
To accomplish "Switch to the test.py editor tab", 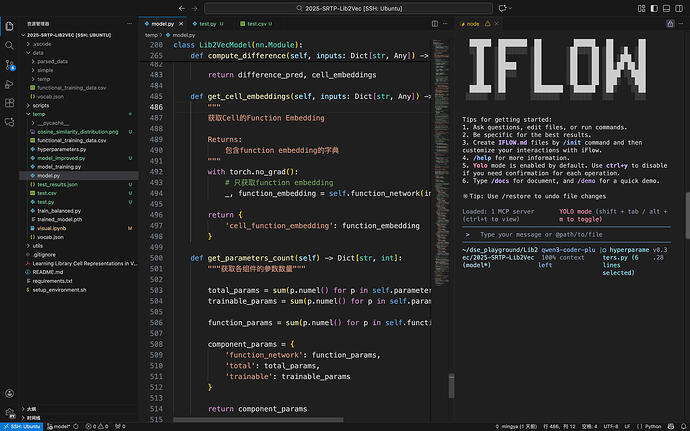I will pos(207,24).
